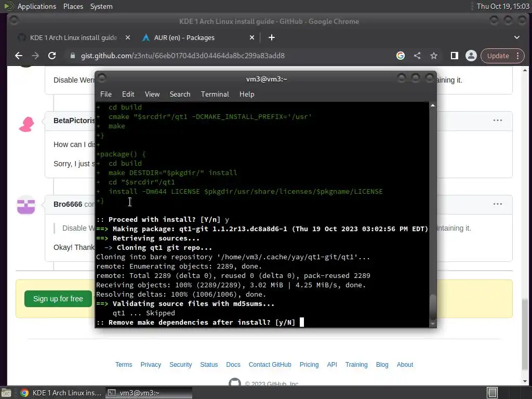Open Google icon in address bar
Image resolution: width=532 pixels, height=399 pixels.
click(401, 56)
